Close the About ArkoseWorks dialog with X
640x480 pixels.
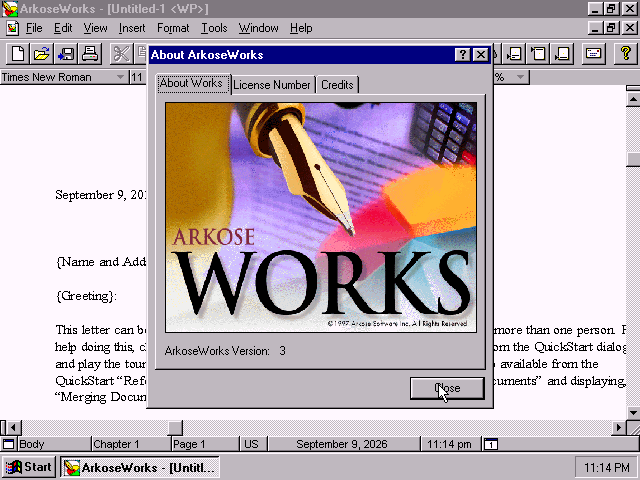click(481, 55)
